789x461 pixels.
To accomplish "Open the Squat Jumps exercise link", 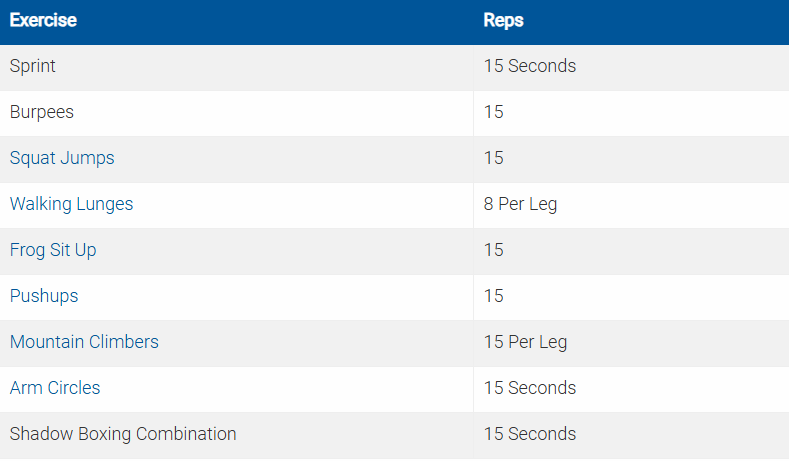I will click(x=62, y=158).
